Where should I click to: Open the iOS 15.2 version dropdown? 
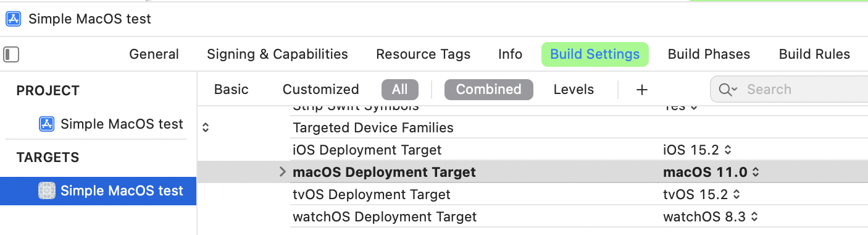tap(697, 150)
